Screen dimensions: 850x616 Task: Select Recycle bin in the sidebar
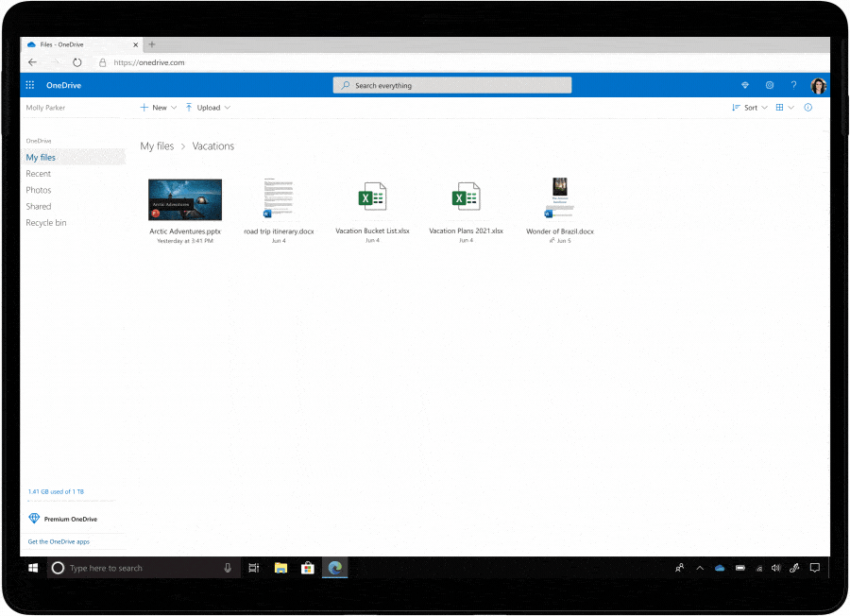(45, 222)
